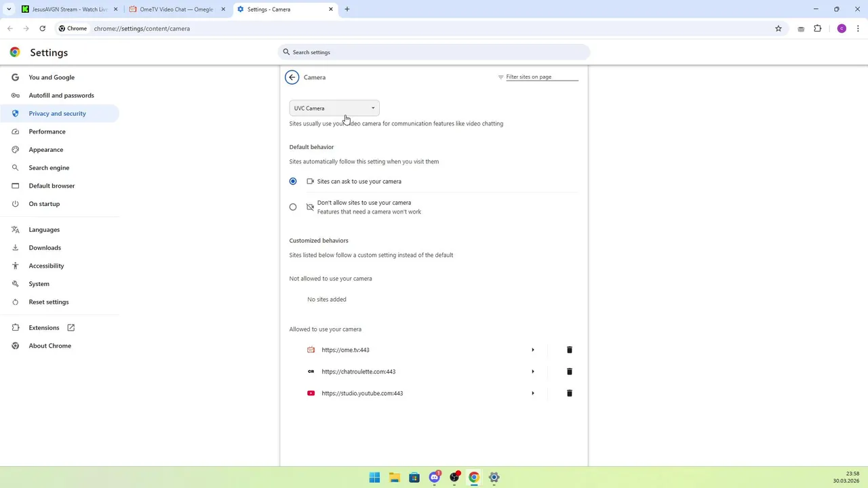Close the Settings - Camera tab
Viewport: 868px width, 488px height.
click(x=331, y=9)
